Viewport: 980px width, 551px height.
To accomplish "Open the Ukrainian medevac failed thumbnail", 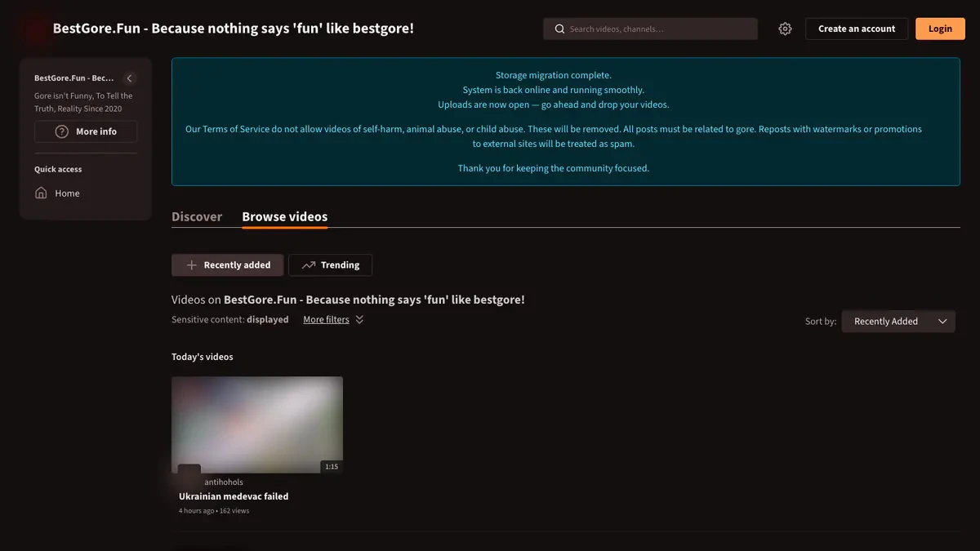I will pyautogui.click(x=257, y=424).
